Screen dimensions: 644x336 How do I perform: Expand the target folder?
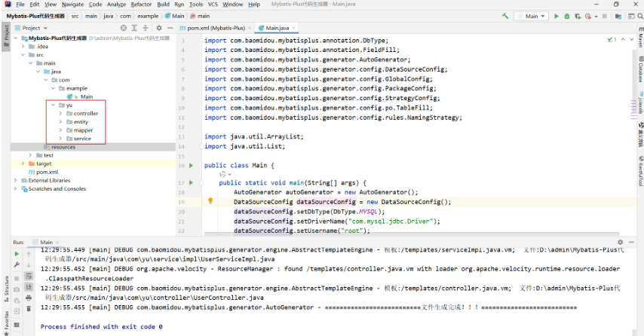point(23,163)
